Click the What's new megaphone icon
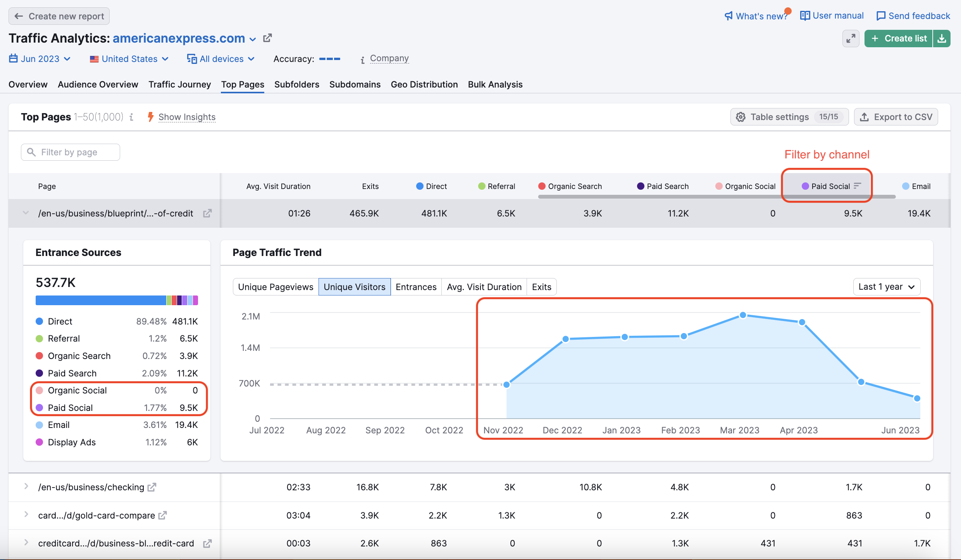Viewport: 961px width, 560px height. tap(728, 16)
